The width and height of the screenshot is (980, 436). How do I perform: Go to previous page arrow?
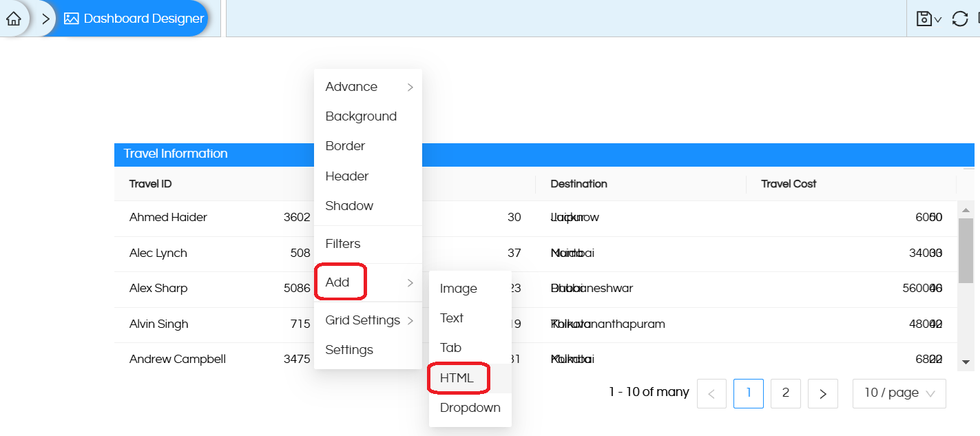(711, 393)
